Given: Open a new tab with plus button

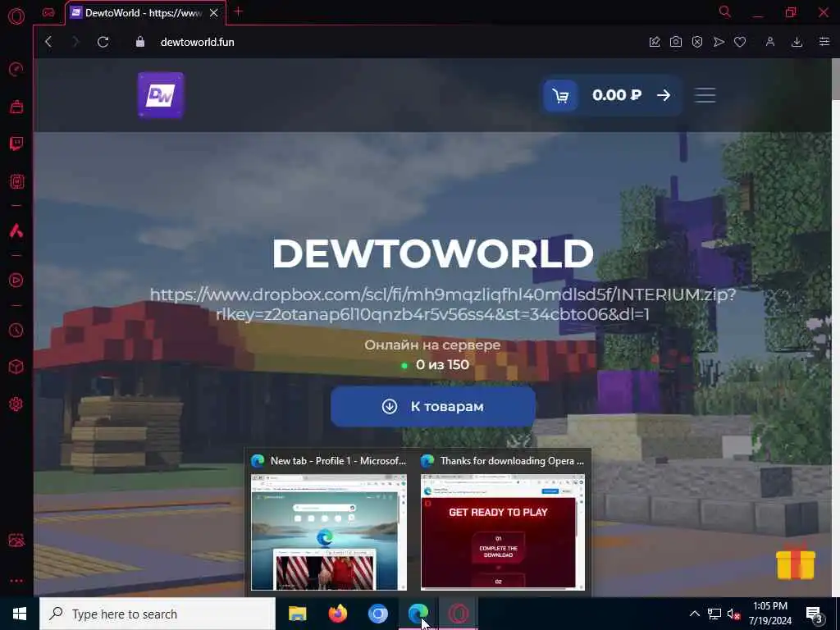Looking at the screenshot, I should [x=239, y=11].
